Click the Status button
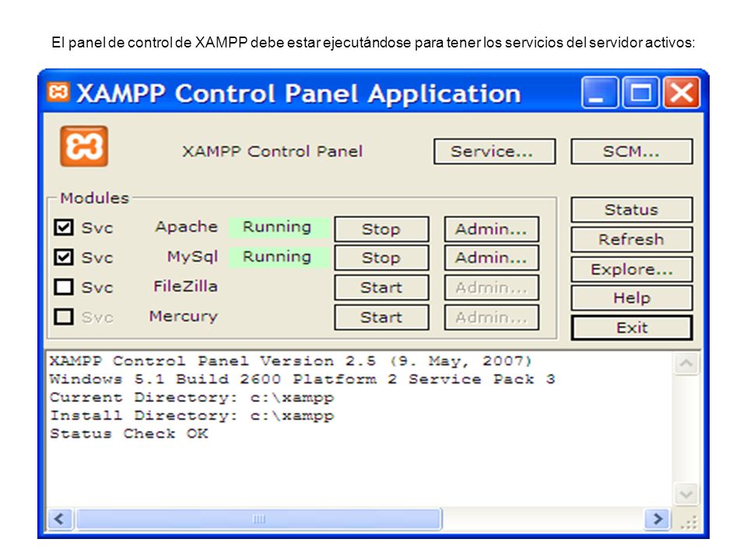747x560 pixels. point(632,209)
